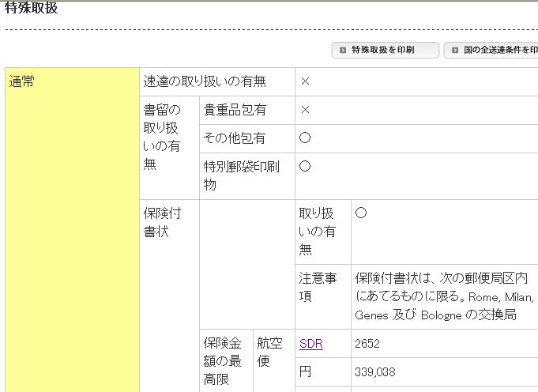
Task: Click the 円 label cell
Action: (323, 371)
